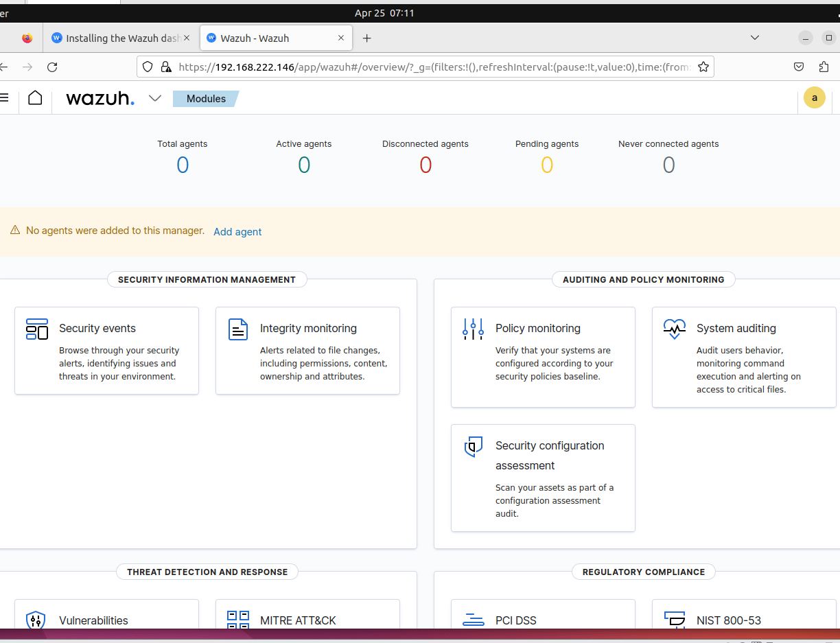Close the Installing the Wazuh dashboard tab
The image size is (840, 643).
pos(187,38)
